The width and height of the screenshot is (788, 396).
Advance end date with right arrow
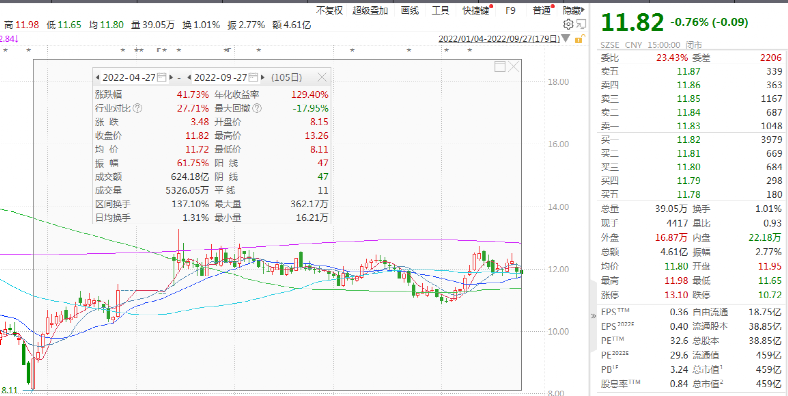pyautogui.click(x=264, y=77)
